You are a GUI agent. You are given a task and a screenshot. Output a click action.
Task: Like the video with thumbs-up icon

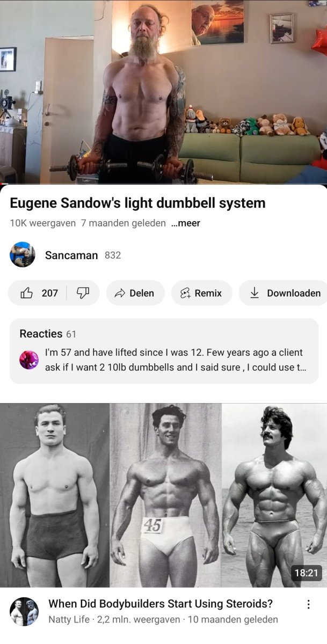click(27, 293)
